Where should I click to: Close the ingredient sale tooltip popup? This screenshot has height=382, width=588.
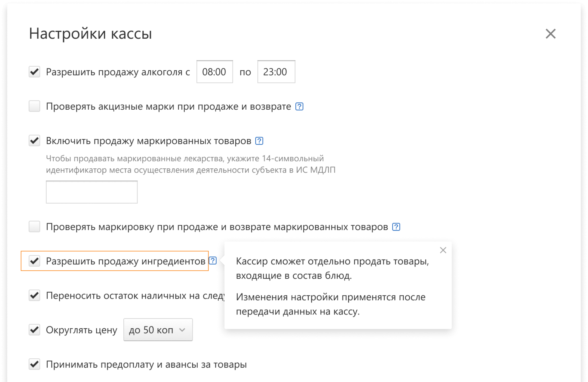point(443,250)
